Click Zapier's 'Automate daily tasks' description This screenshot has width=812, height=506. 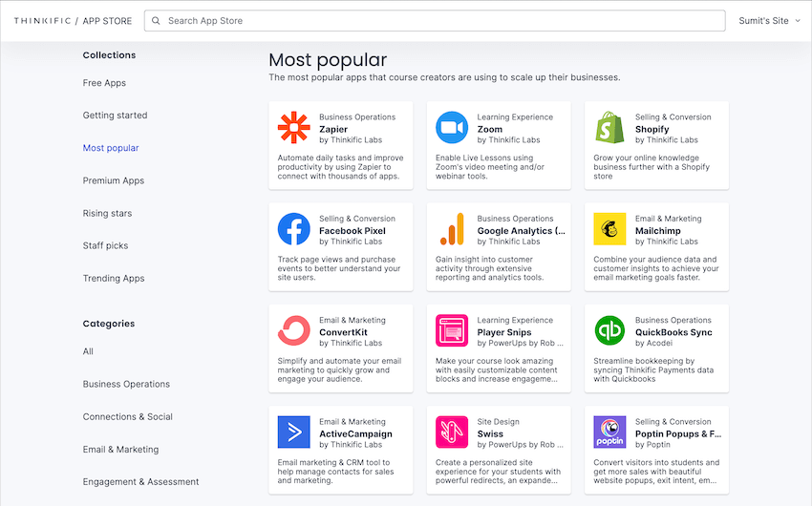coord(340,166)
